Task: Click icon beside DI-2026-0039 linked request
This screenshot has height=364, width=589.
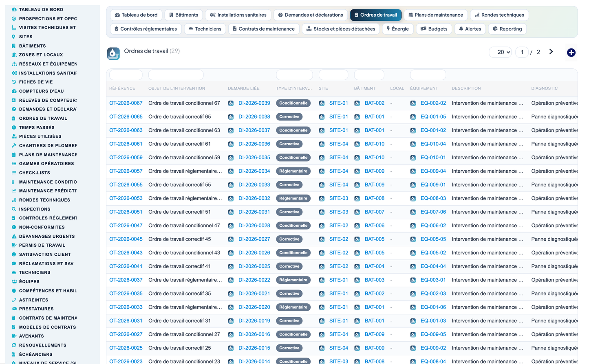Action: [231, 103]
